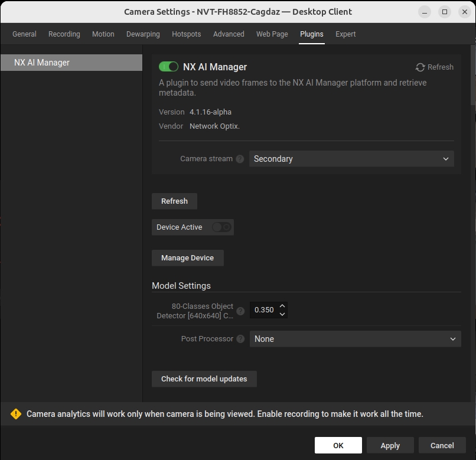
Task: Click the yellow warning icon in the banner
Action: [x=16, y=414]
